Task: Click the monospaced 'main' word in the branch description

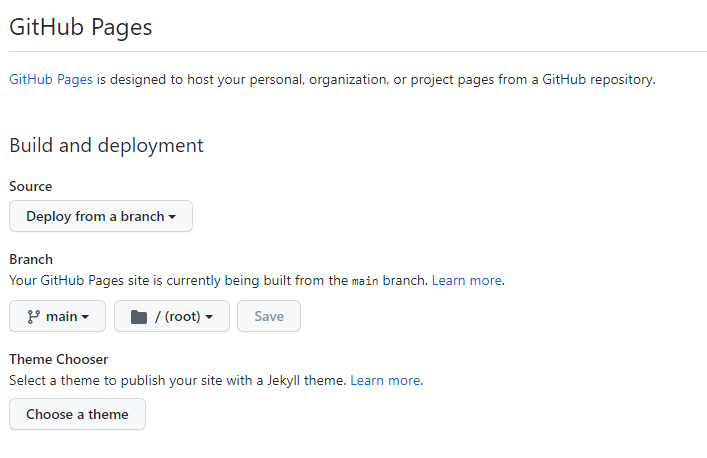Action: pyautogui.click(x=365, y=281)
